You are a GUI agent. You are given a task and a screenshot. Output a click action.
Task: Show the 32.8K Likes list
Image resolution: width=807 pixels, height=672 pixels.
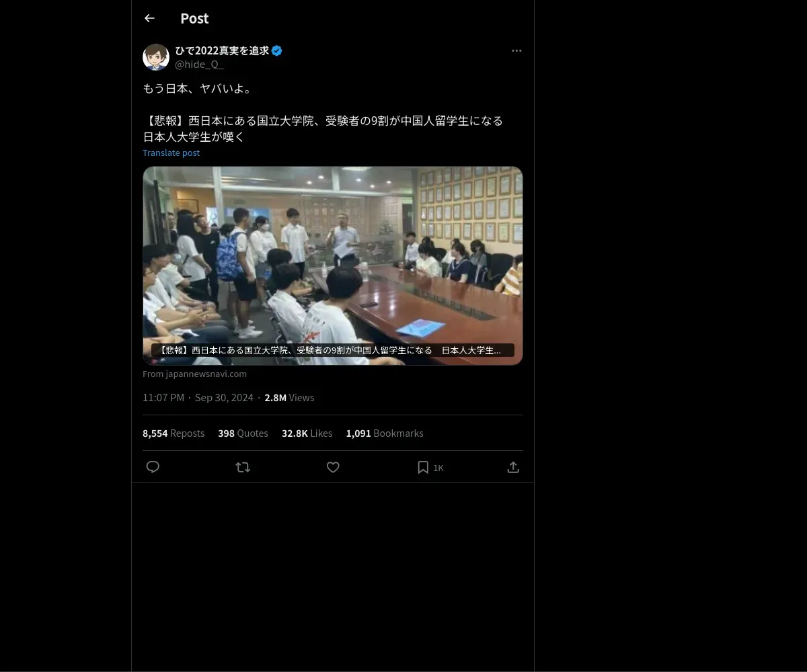(307, 433)
